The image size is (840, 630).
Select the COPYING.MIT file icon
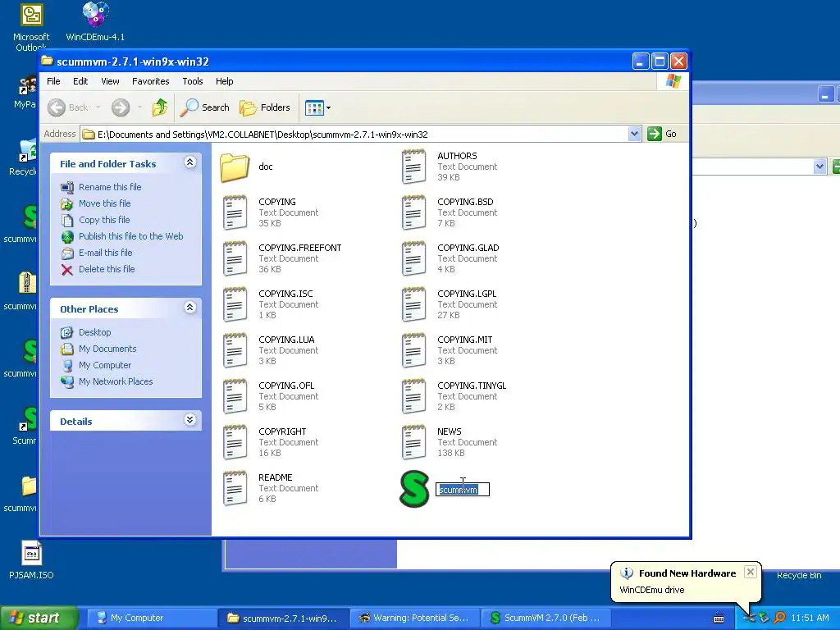[413, 350]
